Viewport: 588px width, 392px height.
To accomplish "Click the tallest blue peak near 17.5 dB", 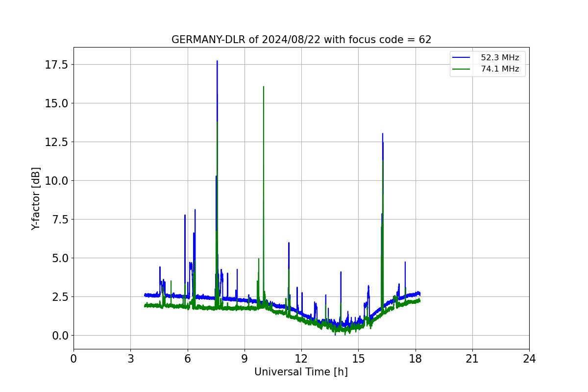I will click(x=217, y=62).
